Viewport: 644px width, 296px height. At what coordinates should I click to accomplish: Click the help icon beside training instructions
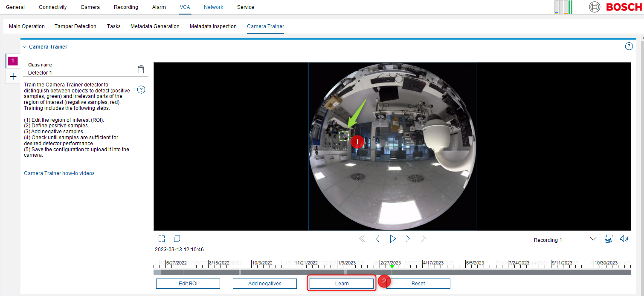click(141, 90)
